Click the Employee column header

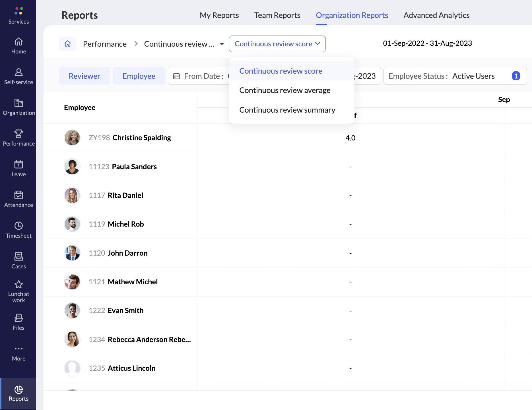pos(80,107)
